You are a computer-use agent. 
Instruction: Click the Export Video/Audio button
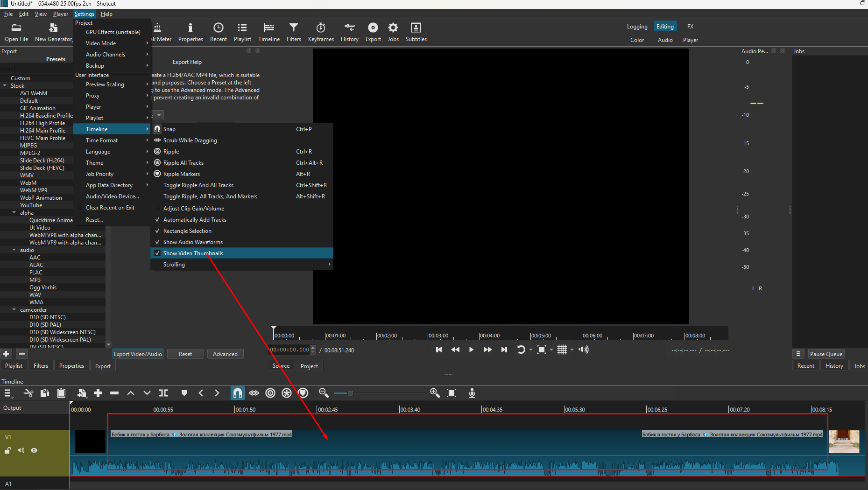click(x=138, y=354)
